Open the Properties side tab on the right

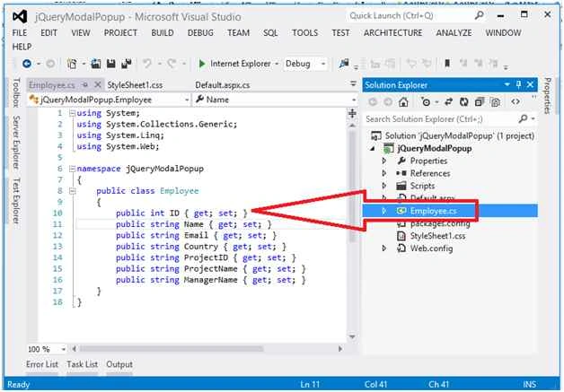tap(547, 96)
